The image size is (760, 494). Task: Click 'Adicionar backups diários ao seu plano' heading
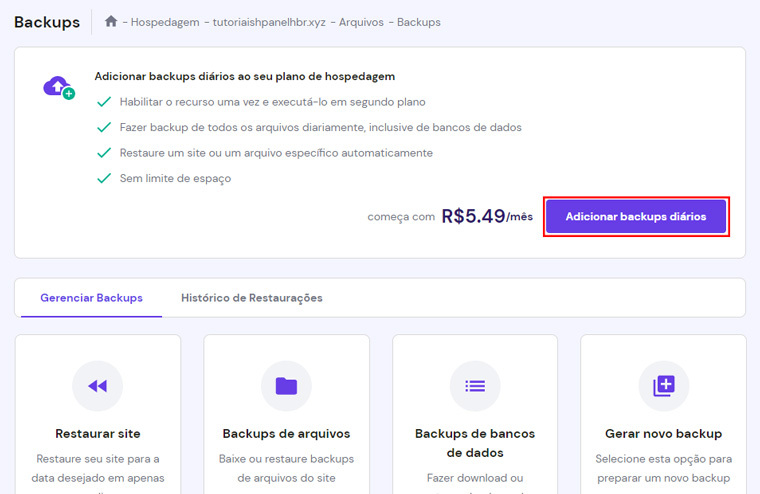click(245, 76)
